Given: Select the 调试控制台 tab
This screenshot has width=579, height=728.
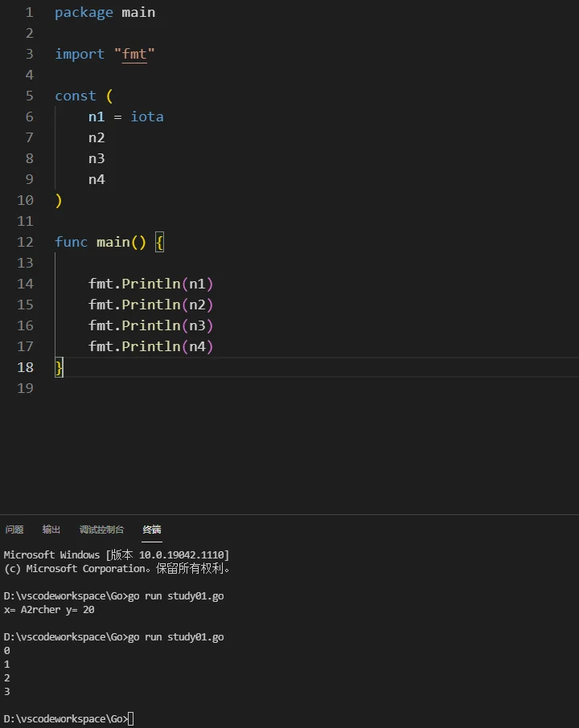Looking at the screenshot, I should coord(102,530).
